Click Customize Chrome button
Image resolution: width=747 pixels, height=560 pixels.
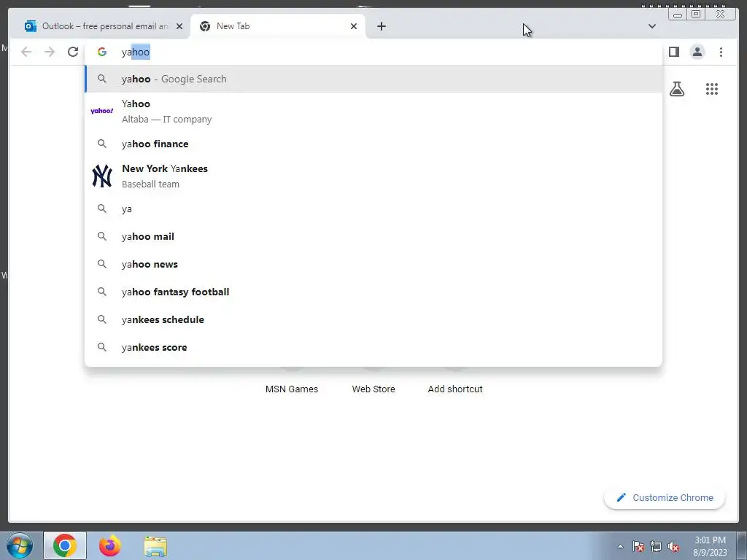(x=665, y=497)
